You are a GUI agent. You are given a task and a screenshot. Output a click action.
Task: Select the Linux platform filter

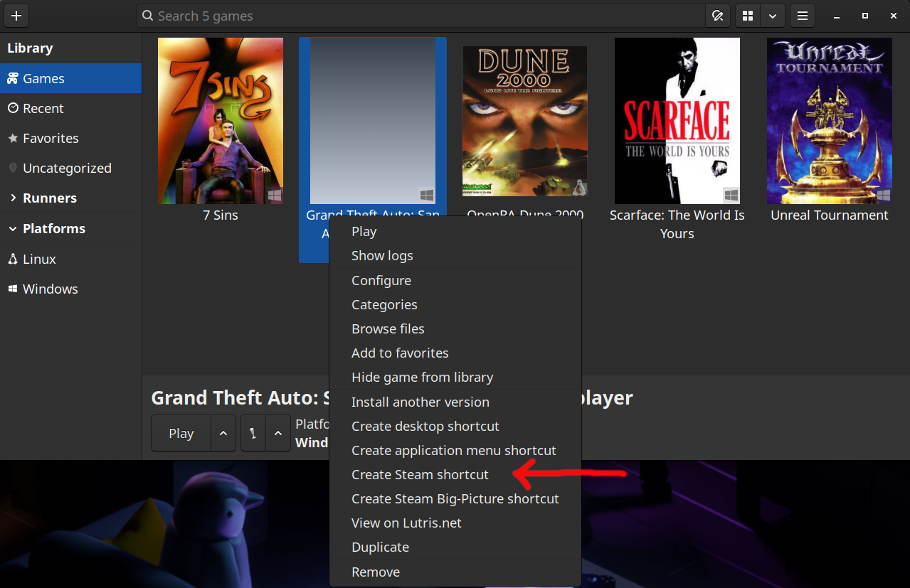coord(70,259)
